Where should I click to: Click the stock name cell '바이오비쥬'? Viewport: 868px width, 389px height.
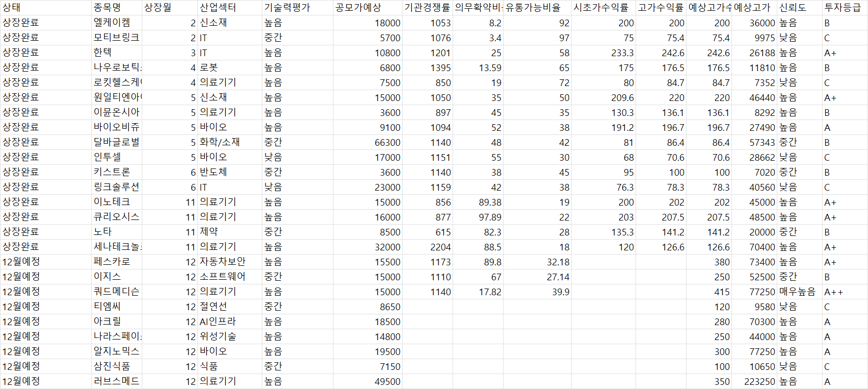point(116,127)
